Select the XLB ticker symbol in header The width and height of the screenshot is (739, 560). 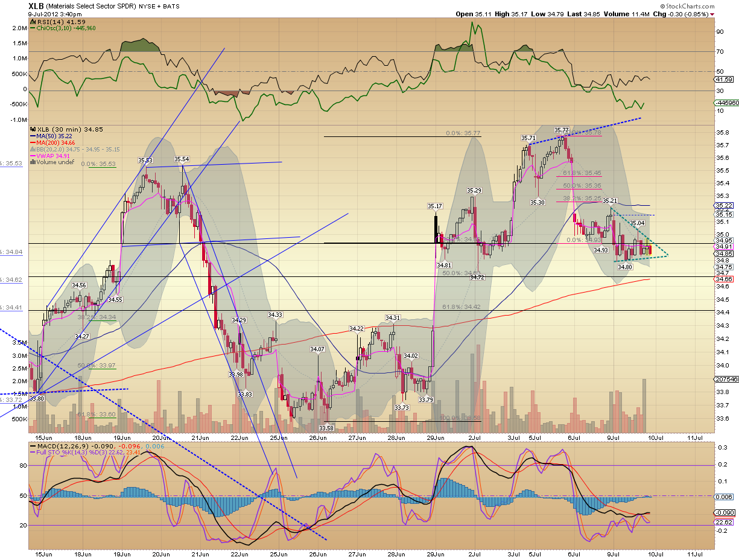click(37, 6)
